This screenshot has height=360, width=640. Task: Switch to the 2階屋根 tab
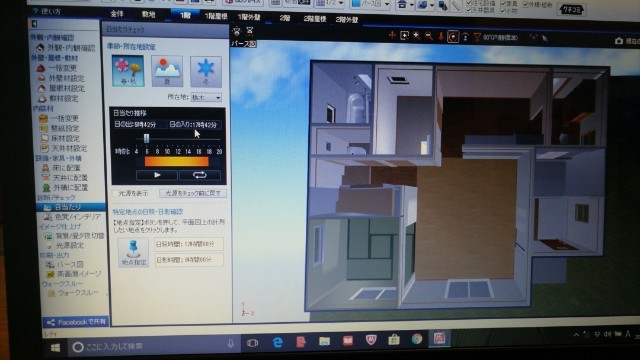point(315,19)
